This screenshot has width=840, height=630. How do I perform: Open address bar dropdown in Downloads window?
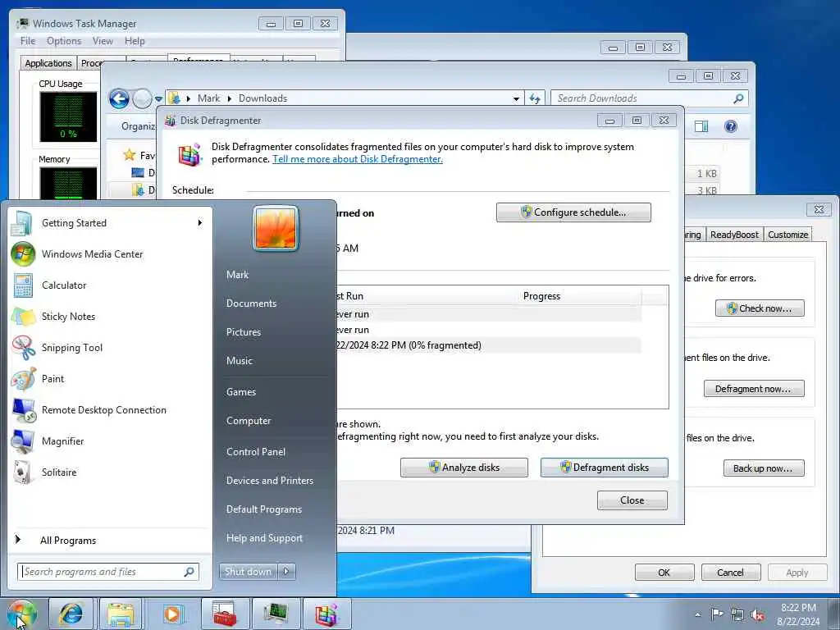(516, 98)
